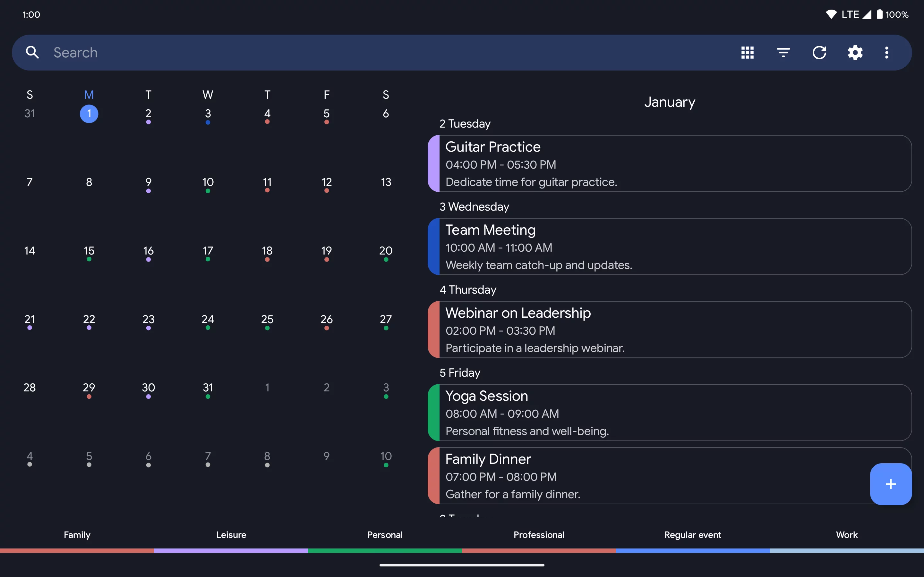Image resolution: width=924 pixels, height=577 pixels.
Task: Toggle the Personal event type filter
Action: tap(385, 535)
